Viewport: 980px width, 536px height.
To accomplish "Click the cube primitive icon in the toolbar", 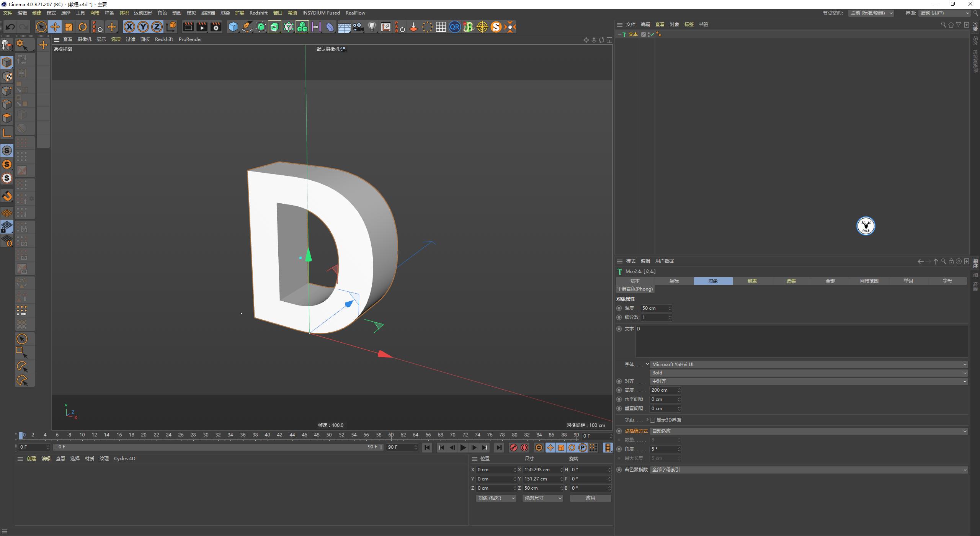I will tap(233, 27).
